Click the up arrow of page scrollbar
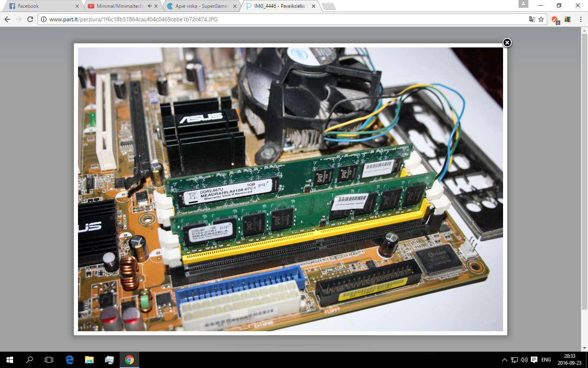 pyautogui.click(x=584, y=30)
